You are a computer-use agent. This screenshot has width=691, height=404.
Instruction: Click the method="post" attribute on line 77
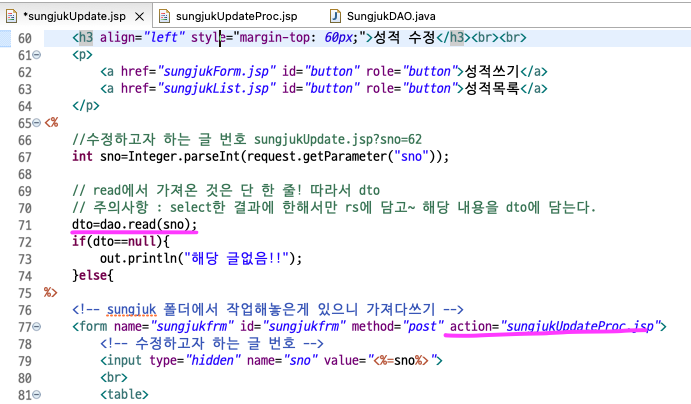[398, 326]
